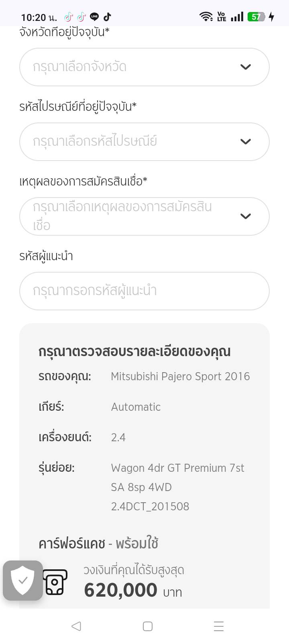Image resolution: width=289 pixels, height=644 pixels.
Task: Open the recent apps menu icon
Action: click(x=219, y=626)
